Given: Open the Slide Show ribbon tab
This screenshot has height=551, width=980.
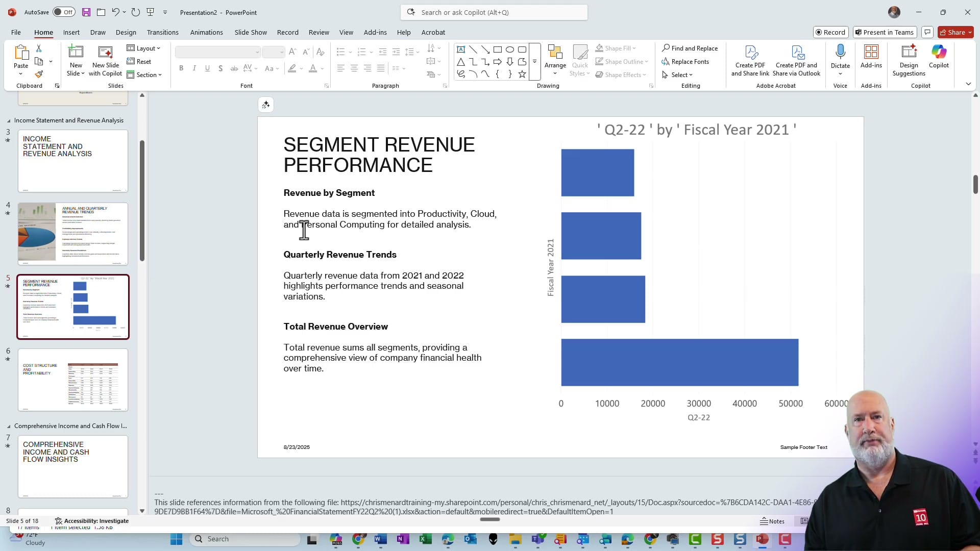Looking at the screenshot, I should (250, 32).
